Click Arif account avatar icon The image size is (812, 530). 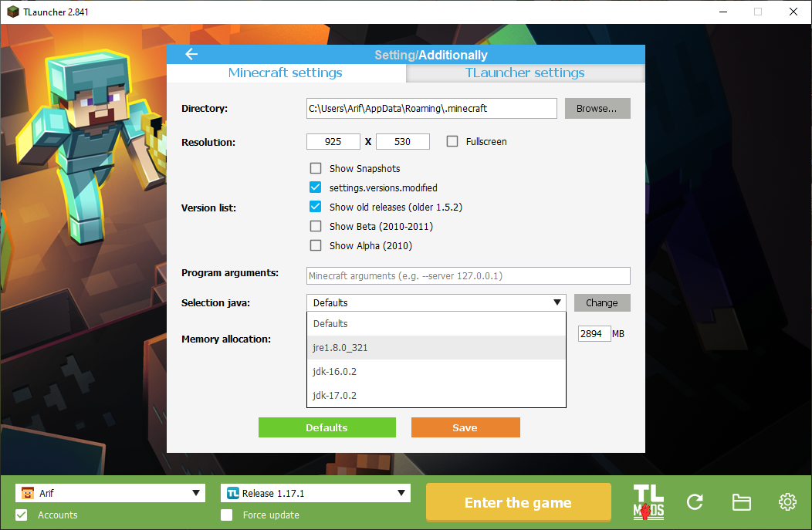(28, 493)
